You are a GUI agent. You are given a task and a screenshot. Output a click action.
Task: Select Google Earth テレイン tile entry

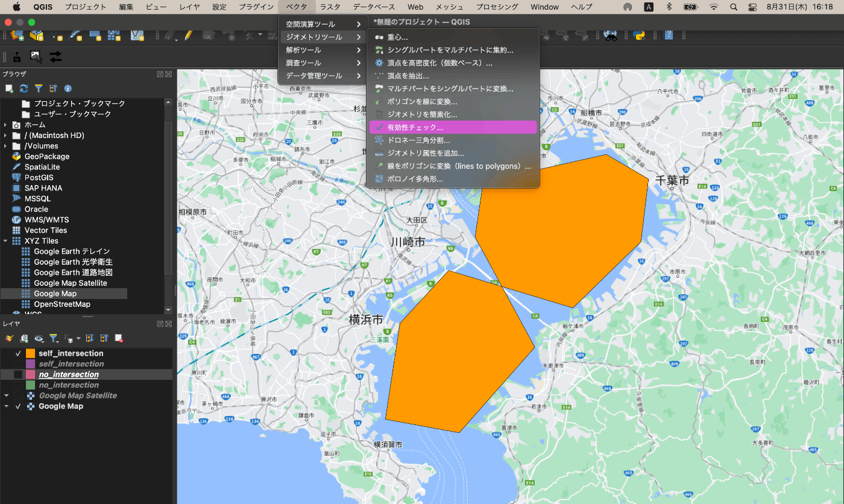pos(72,251)
